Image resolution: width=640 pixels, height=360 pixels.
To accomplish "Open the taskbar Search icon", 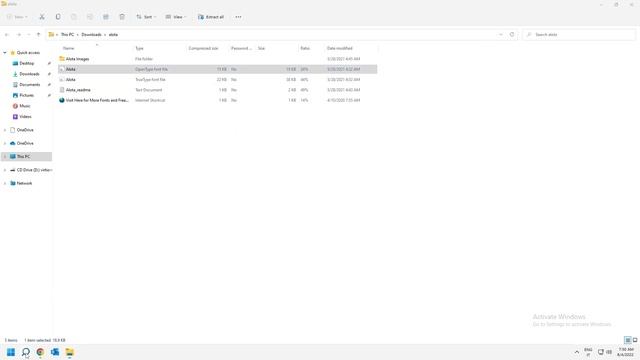I will 26,352.
